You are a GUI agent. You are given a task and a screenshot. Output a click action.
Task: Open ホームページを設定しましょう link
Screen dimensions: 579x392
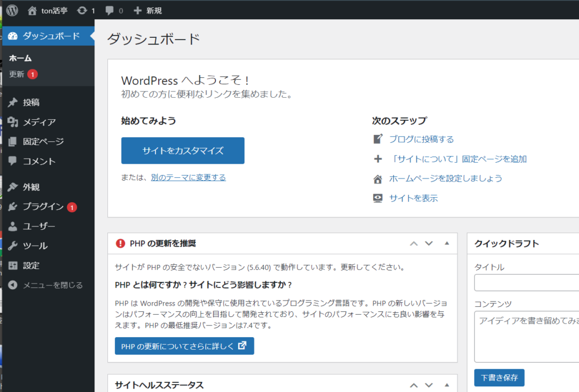pyautogui.click(x=446, y=178)
